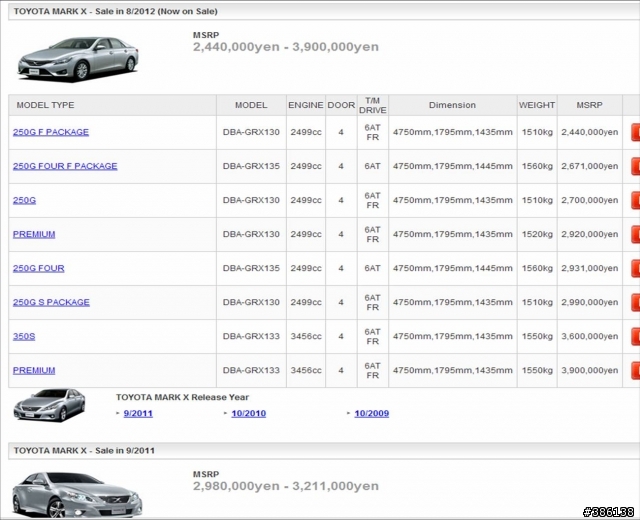Image resolution: width=640 pixels, height=520 pixels.
Task: Click the red button in the 2,931,000yen row
Action: tap(635, 268)
